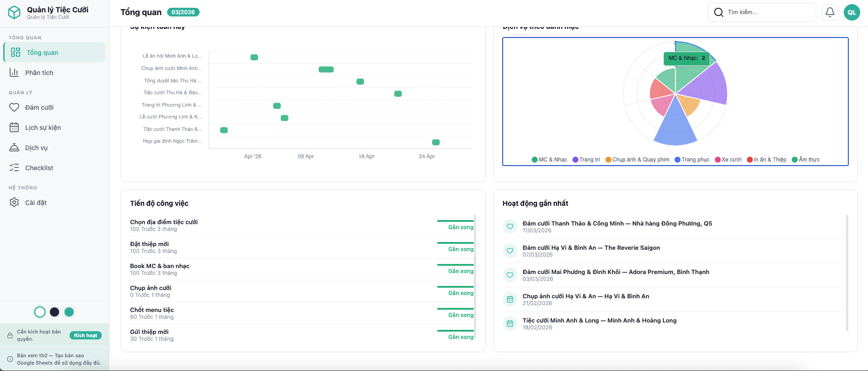Toggle Trang trí legend series
The height and width of the screenshot is (371, 868).
click(586, 160)
